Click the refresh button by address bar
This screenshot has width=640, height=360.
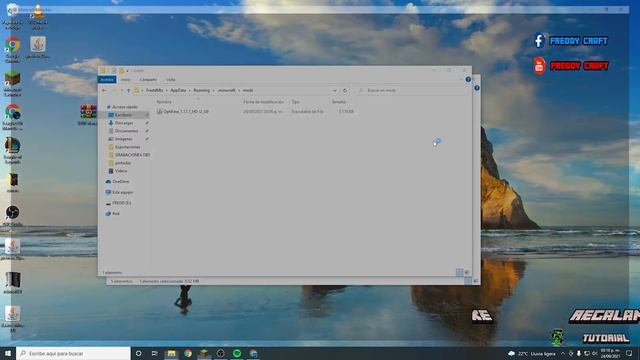[x=345, y=91]
